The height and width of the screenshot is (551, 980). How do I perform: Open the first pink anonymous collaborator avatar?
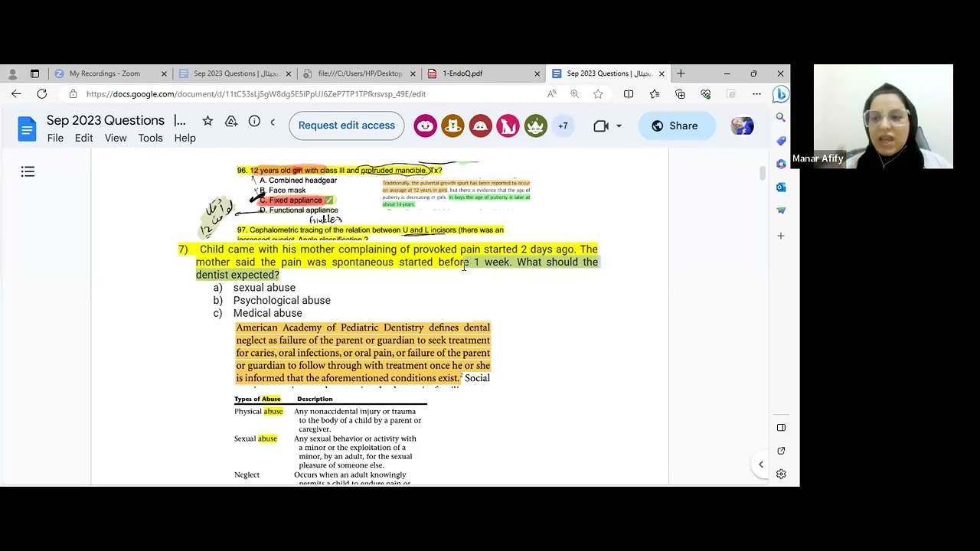click(x=426, y=126)
